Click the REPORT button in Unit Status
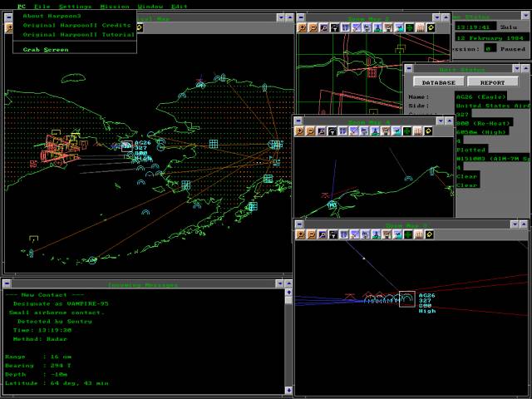The height and width of the screenshot is (399, 532). click(x=492, y=82)
